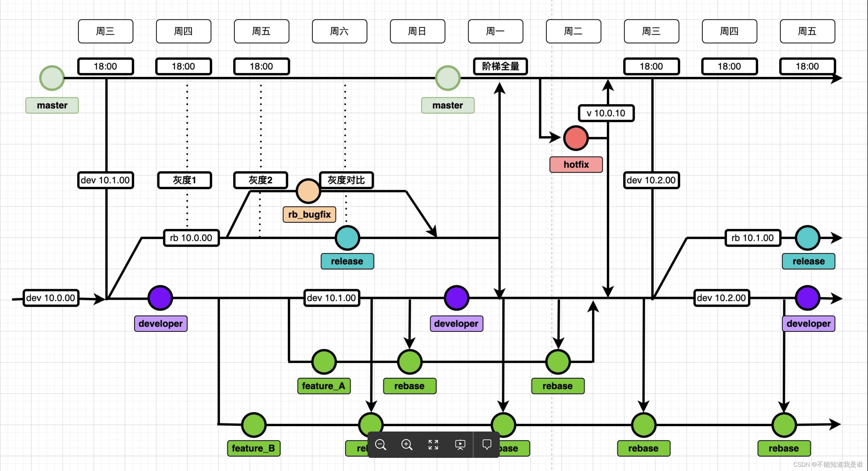Select the 18:00 box under 周五 on the right

[x=807, y=66]
